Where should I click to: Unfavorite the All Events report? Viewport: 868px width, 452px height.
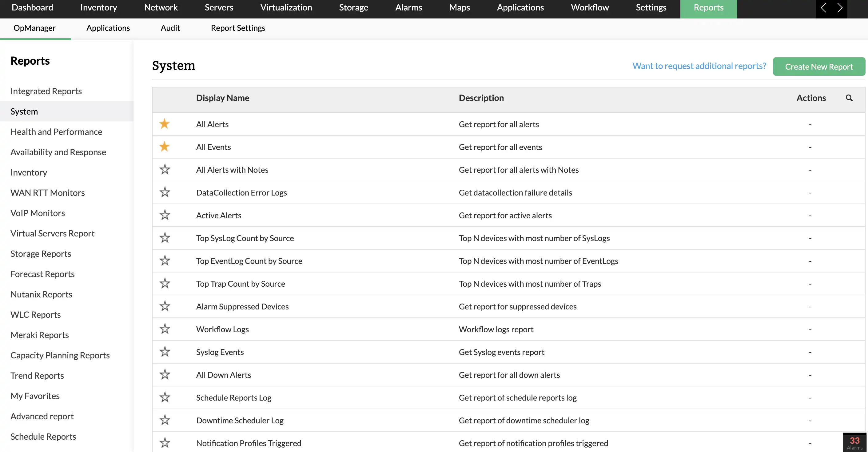pyautogui.click(x=165, y=146)
